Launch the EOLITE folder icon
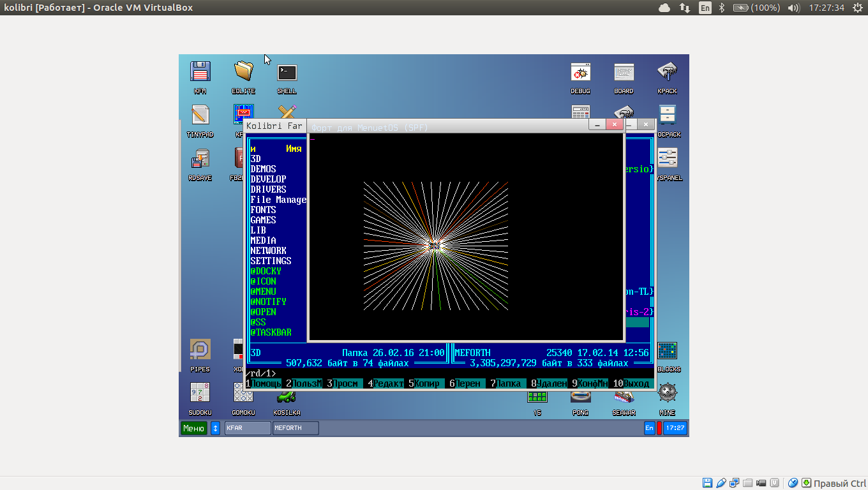Viewport: 868px width, 490px height. pyautogui.click(x=243, y=72)
